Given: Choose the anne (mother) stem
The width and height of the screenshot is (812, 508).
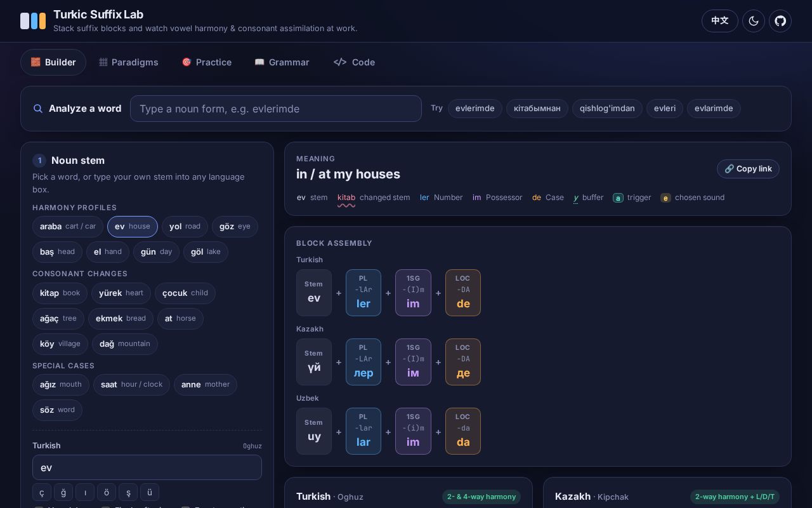Looking at the screenshot, I should [206, 385].
